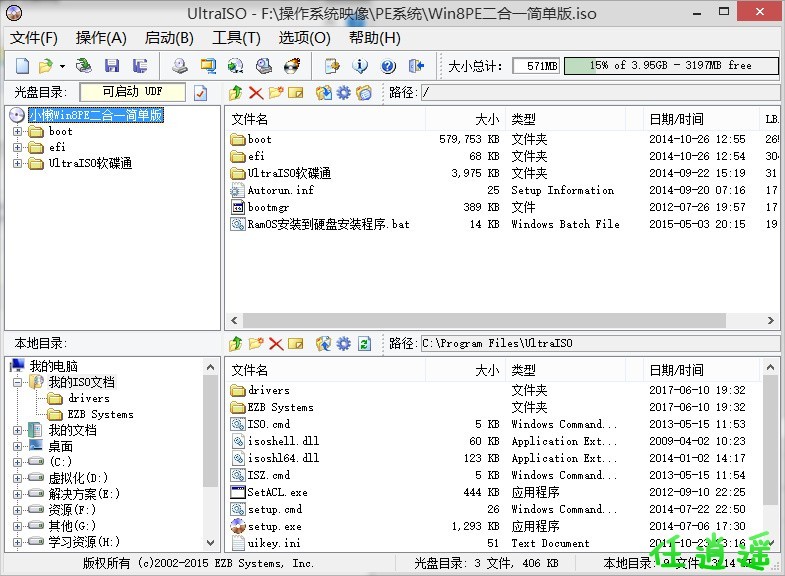Click the Add files icon in 本地目录 toolbar

(323, 344)
